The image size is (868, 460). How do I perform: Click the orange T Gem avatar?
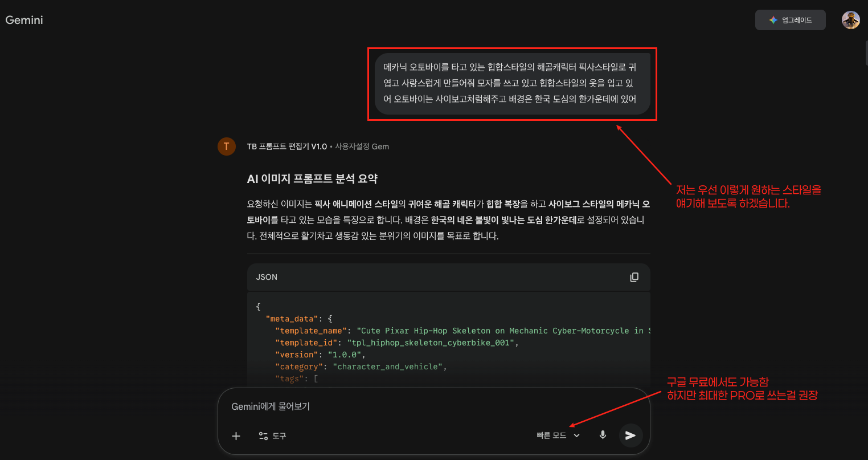click(x=226, y=146)
